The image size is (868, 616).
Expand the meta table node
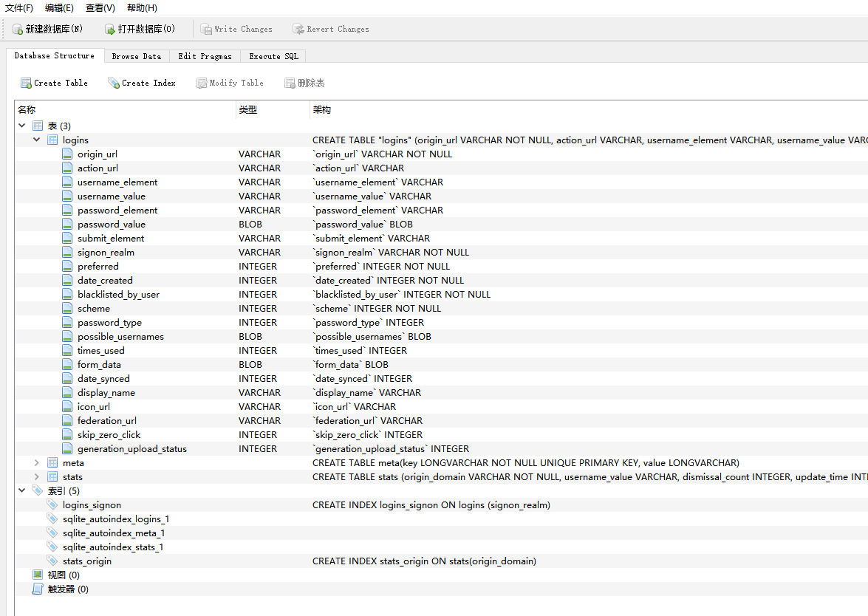tap(37, 462)
